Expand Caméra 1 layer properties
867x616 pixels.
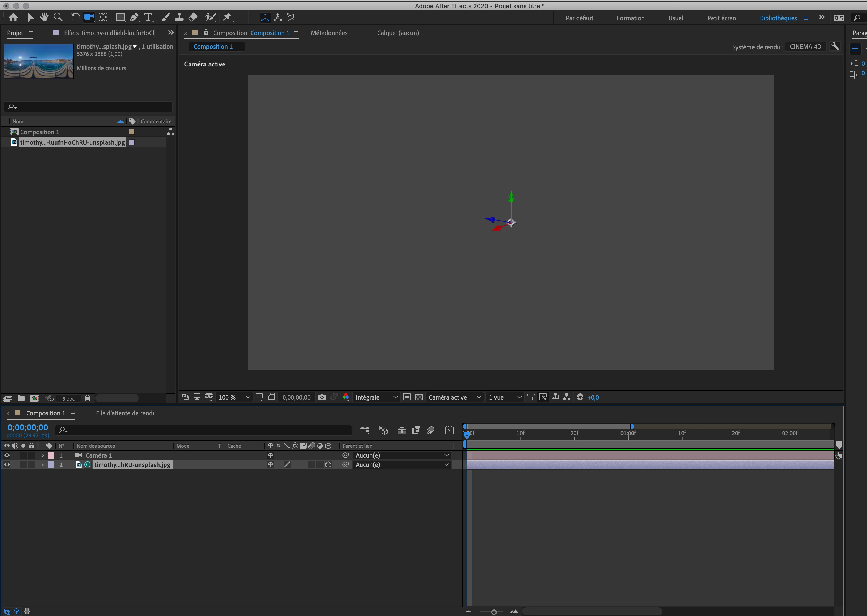[42, 455]
